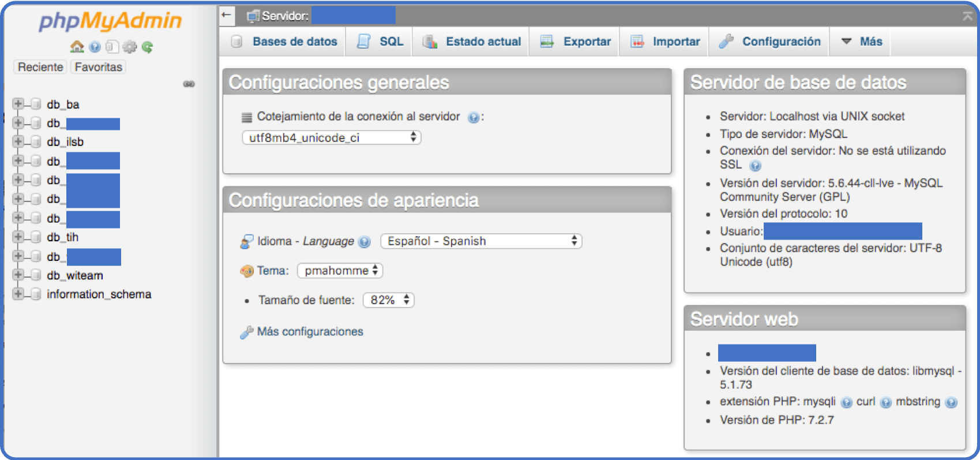Image resolution: width=980 pixels, height=460 pixels.
Task: Open the Tema dropdown showing pmahomme
Action: (340, 271)
